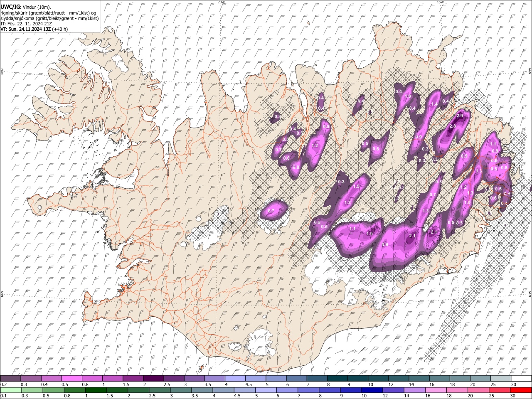Viewport: 532px width, 399px height.
Task: Click the 'slydda/snjókoma' legend description line
Action: [49, 18]
